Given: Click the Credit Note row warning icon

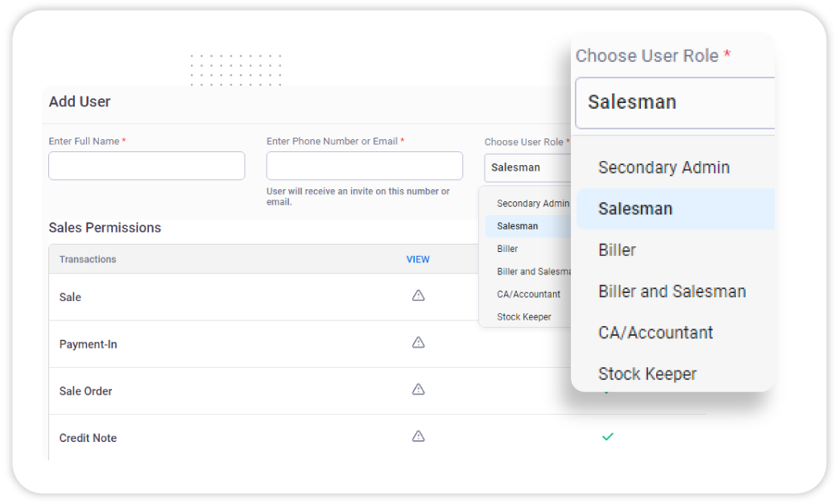Looking at the screenshot, I should click(x=418, y=436).
